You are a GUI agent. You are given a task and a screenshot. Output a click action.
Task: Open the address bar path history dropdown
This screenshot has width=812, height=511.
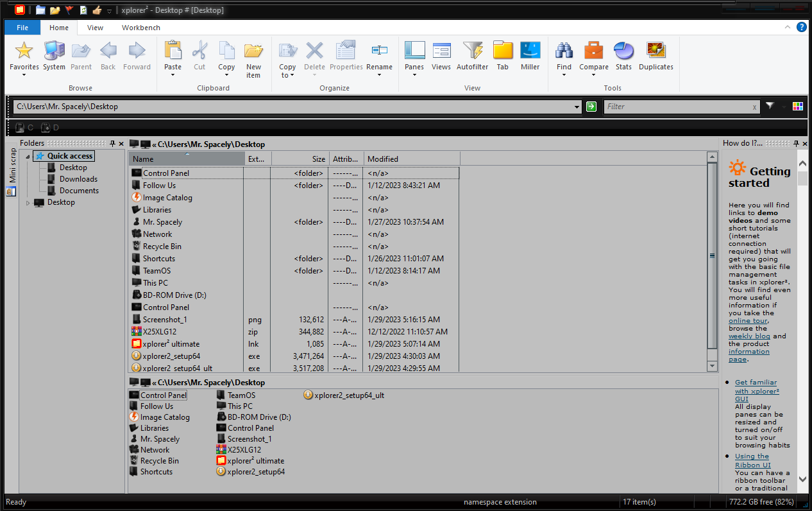tap(577, 107)
